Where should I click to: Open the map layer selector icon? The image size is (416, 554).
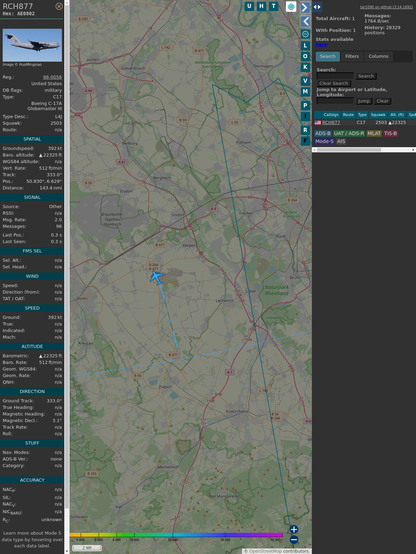click(291, 6)
